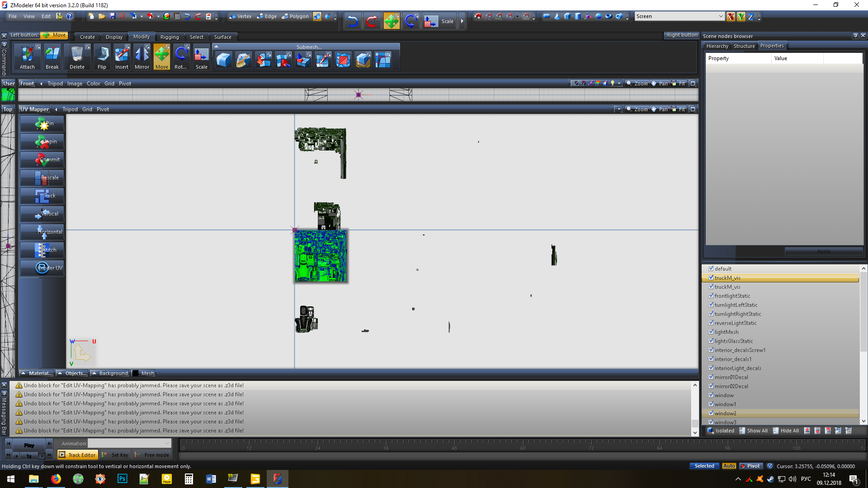The height and width of the screenshot is (488, 868).
Task: Open the Hierarchy tab in scene browser
Action: (x=717, y=46)
